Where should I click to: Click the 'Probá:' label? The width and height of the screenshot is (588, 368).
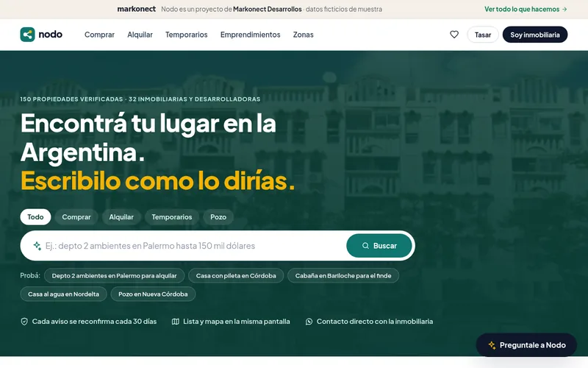tap(30, 275)
